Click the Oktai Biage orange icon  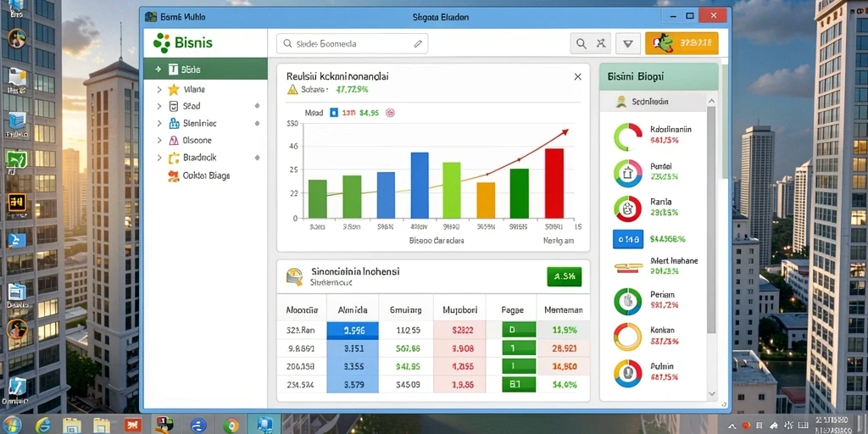tap(173, 176)
